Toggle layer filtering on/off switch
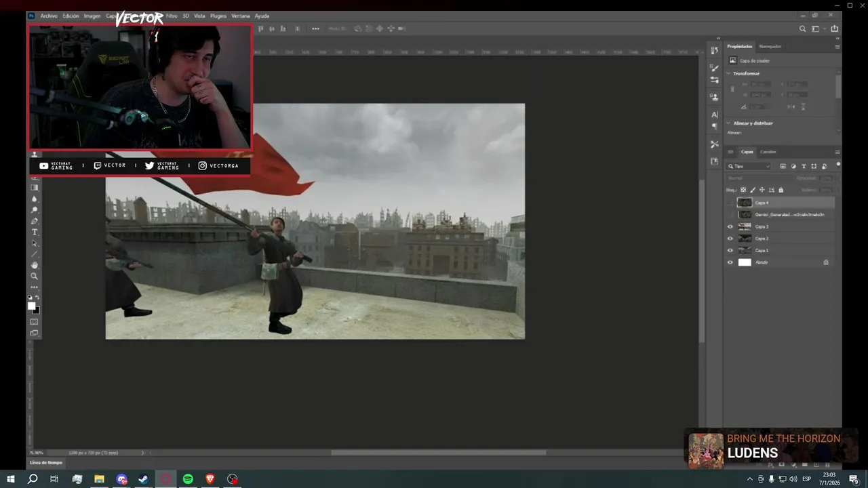Image resolution: width=868 pixels, height=488 pixels. tap(838, 165)
